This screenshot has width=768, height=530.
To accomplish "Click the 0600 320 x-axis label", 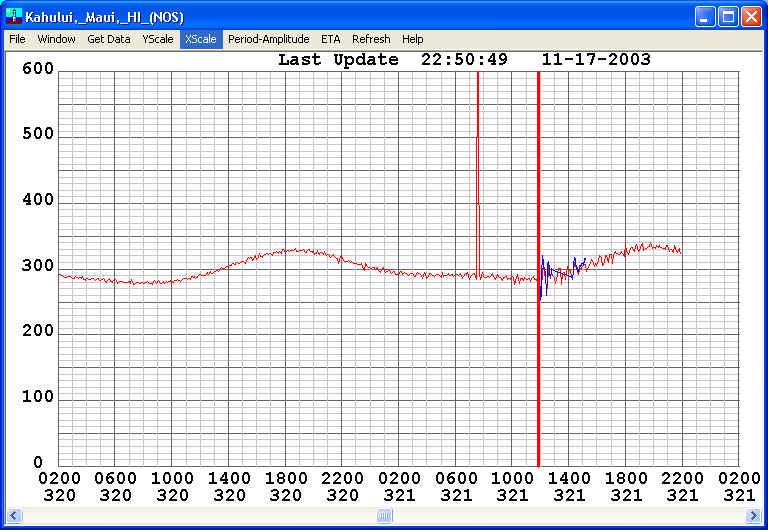I will pos(116,487).
